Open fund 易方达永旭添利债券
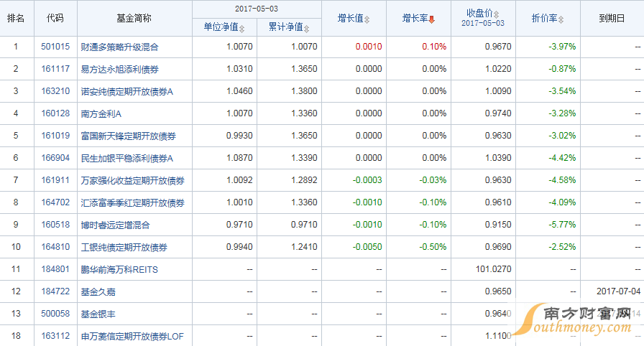 [x=119, y=70]
